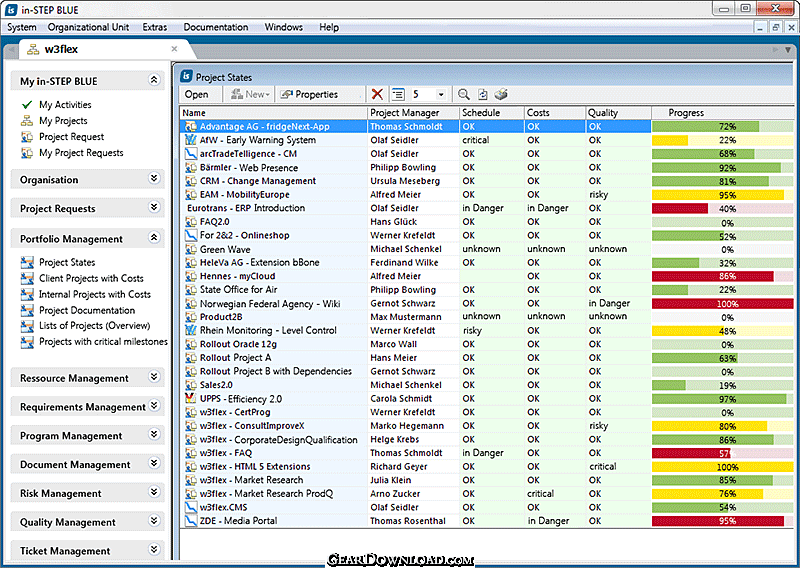
Task: Open the New dropdown in toolbar
Action: coord(250,94)
